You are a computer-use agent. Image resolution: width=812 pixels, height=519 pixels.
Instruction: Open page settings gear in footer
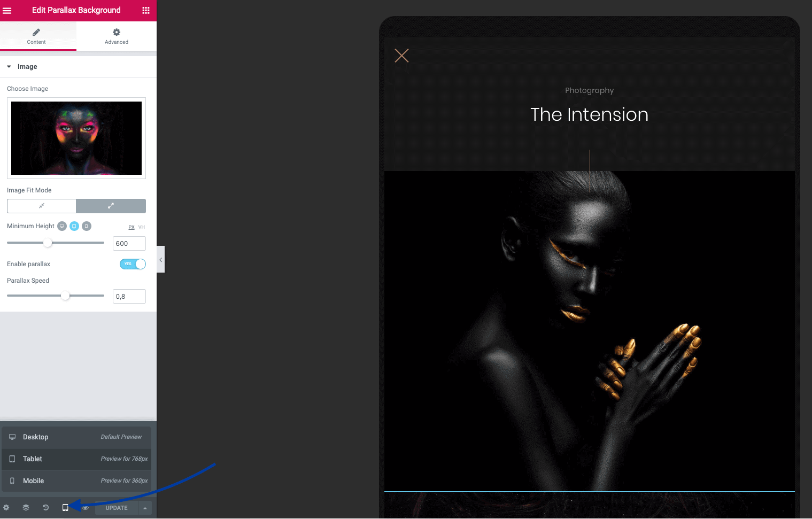click(x=6, y=508)
